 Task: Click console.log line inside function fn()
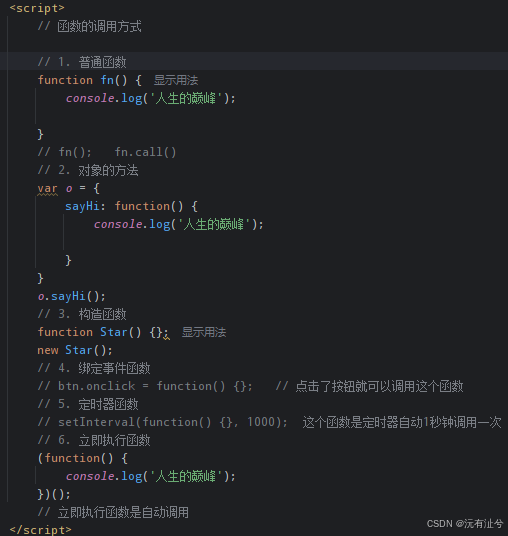[151, 98]
